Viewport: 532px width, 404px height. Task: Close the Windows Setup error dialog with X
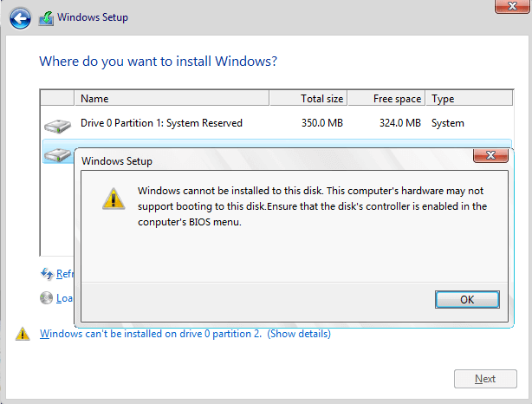490,156
